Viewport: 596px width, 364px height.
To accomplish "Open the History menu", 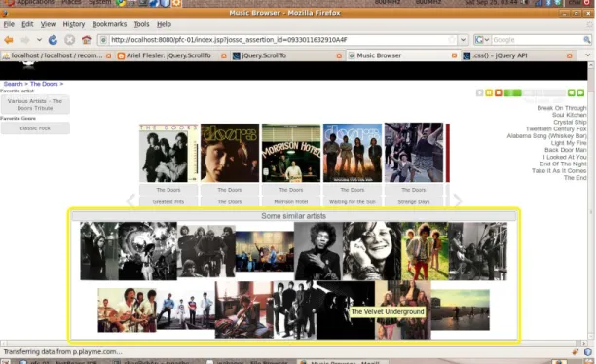I will [x=74, y=24].
